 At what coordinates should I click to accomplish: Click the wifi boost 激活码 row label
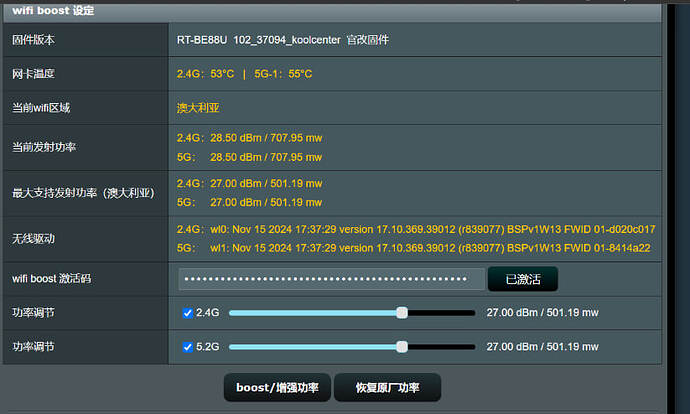[x=51, y=278]
